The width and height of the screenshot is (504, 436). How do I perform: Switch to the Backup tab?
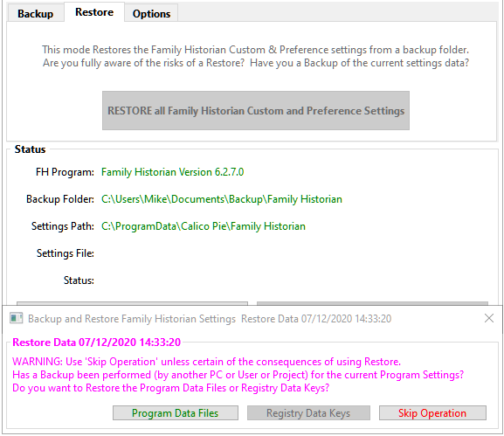[x=35, y=13]
